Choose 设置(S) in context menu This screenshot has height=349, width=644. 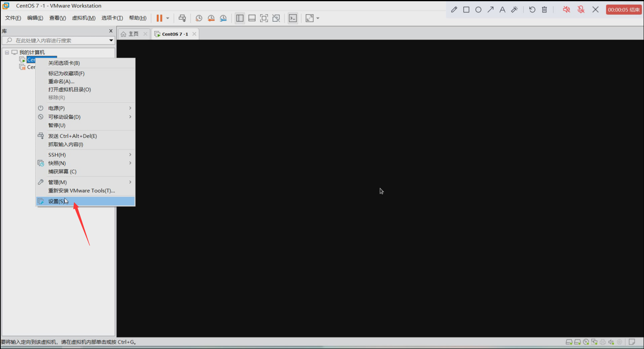pos(85,201)
